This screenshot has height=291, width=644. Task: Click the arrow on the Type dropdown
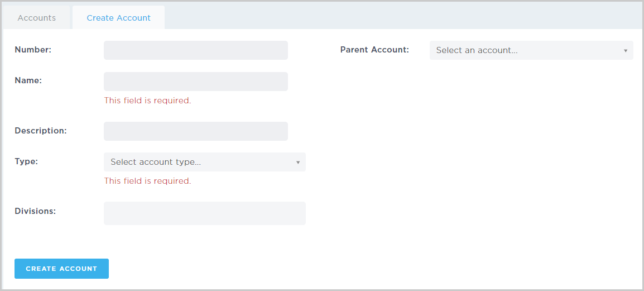(x=298, y=163)
